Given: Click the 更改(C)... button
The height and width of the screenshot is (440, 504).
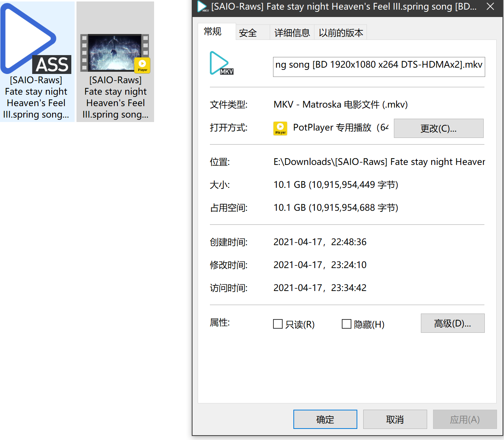Looking at the screenshot, I should (439, 128).
